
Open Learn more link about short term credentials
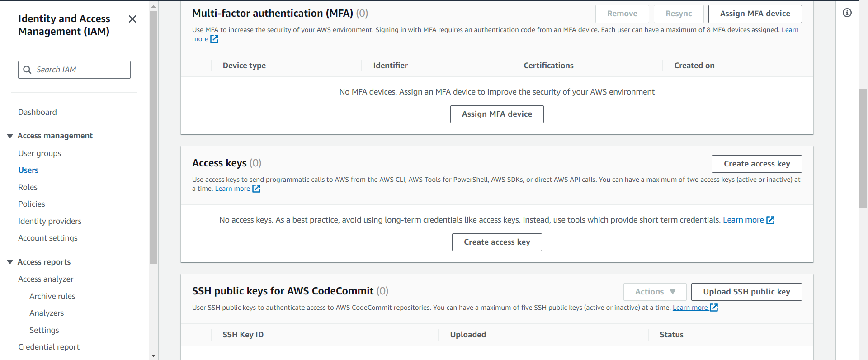click(x=743, y=220)
